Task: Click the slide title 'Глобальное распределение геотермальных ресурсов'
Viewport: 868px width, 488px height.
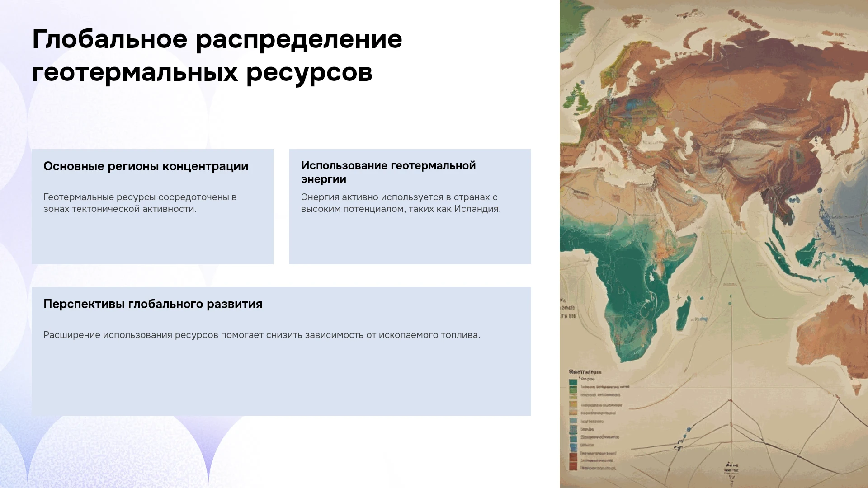Action: tap(217, 56)
